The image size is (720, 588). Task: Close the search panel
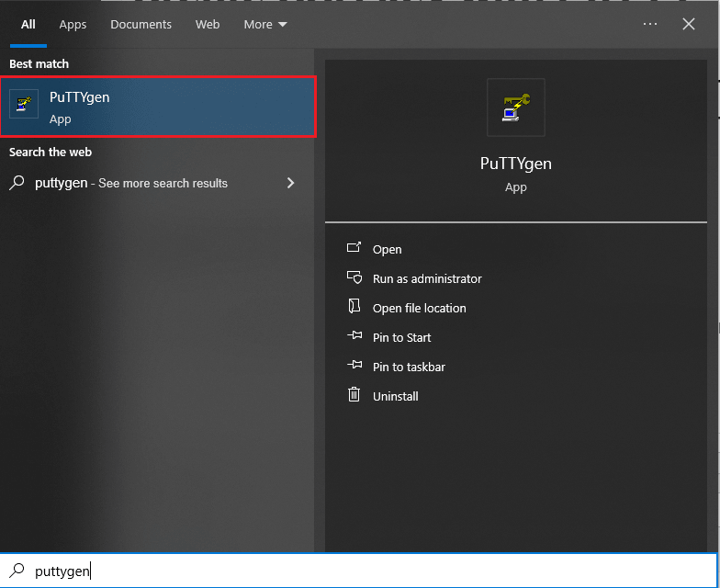(689, 24)
